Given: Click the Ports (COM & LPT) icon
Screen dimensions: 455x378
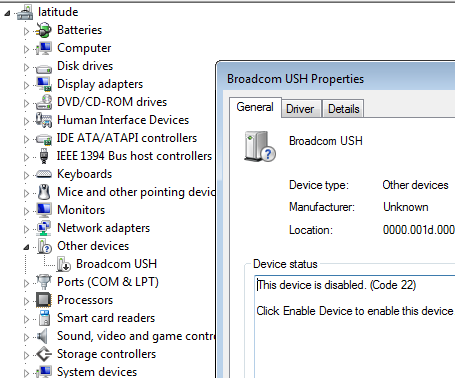Looking at the screenshot, I should coord(44,282).
